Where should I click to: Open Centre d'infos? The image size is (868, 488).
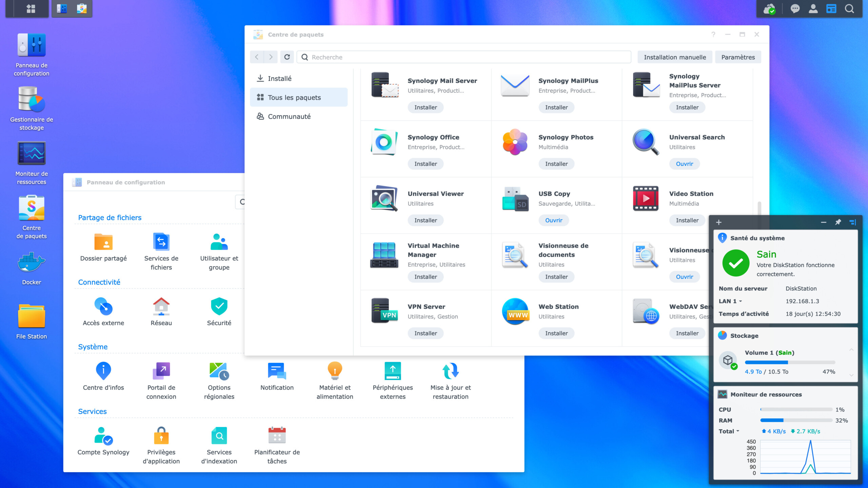(x=103, y=376)
